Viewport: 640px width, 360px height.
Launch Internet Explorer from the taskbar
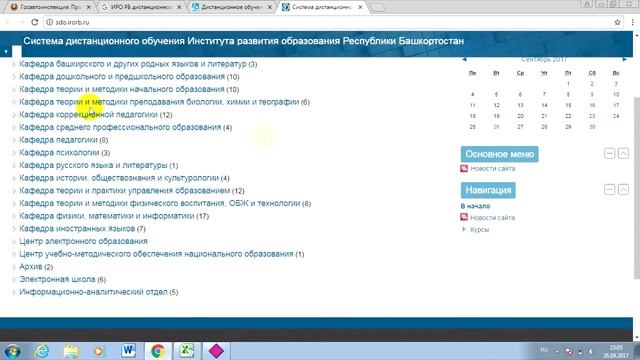coord(42,351)
